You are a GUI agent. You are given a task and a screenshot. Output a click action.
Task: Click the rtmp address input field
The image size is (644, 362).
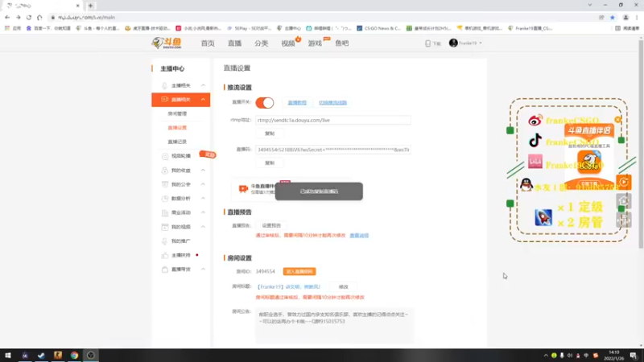tap(333, 120)
